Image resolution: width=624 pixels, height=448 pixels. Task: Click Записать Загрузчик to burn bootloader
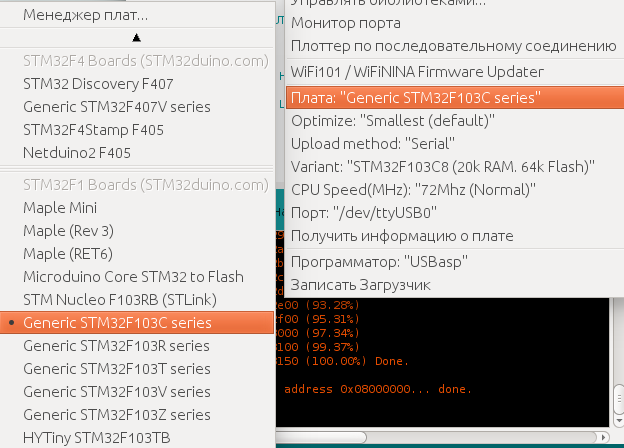tap(360, 285)
